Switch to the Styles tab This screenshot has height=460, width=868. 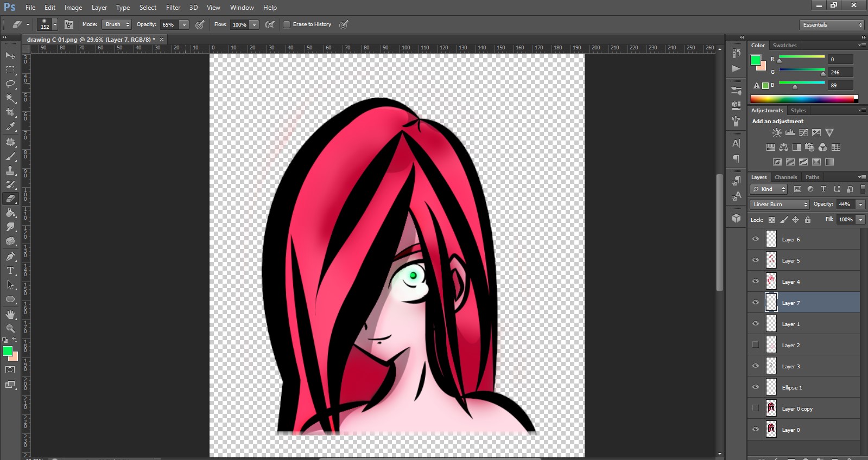(798, 111)
